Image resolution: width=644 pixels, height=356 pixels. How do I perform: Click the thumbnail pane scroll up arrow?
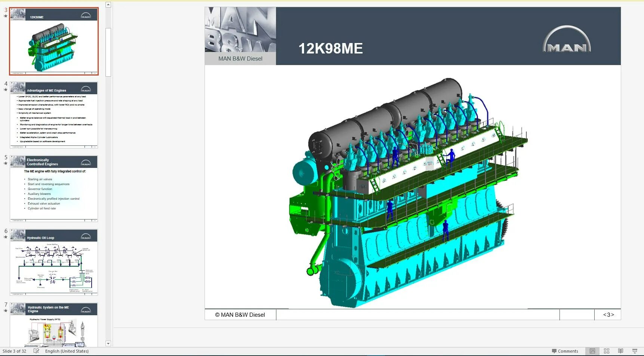pyautogui.click(x=108, y=5)
